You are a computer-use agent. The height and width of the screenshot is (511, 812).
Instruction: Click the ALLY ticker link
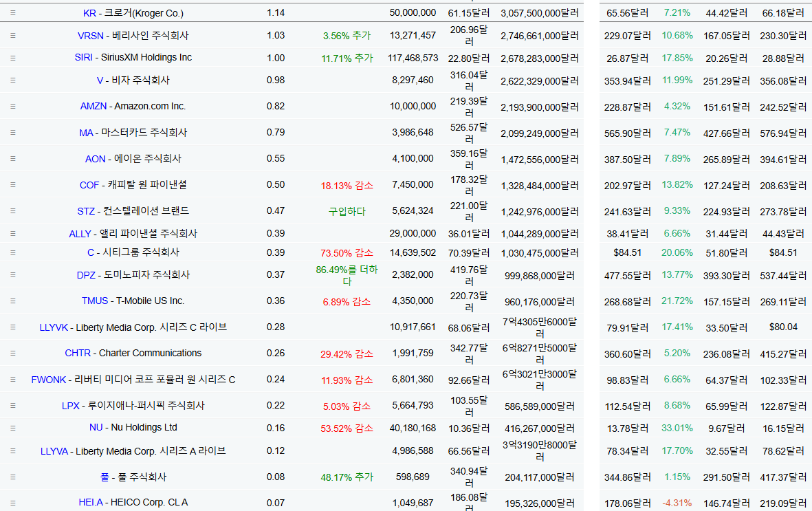(80, 234)
